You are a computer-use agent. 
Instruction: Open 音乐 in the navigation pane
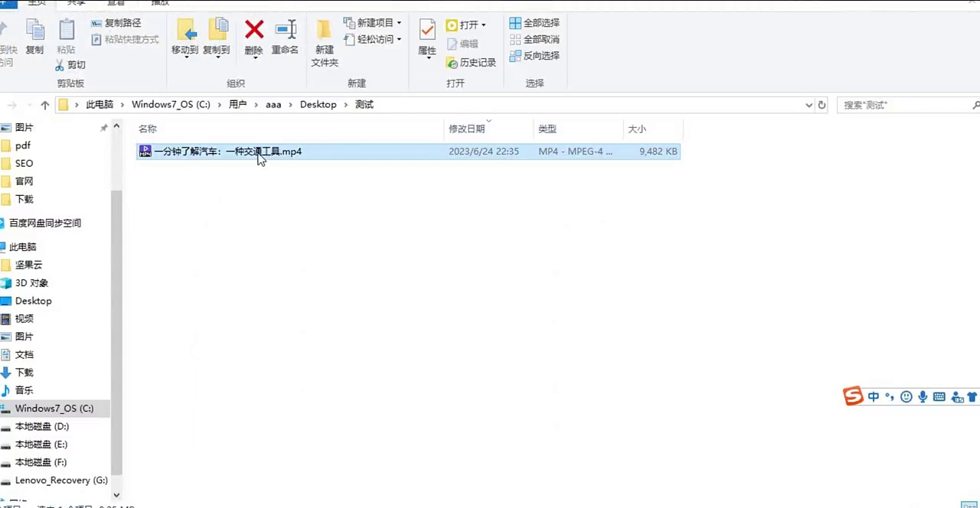tap(24, 390)
